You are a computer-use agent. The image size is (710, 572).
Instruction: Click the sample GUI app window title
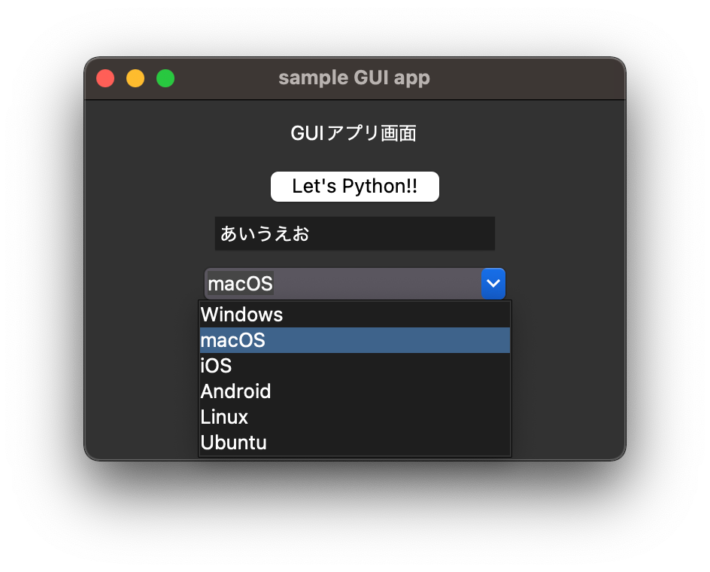click(x=354, y=78)
